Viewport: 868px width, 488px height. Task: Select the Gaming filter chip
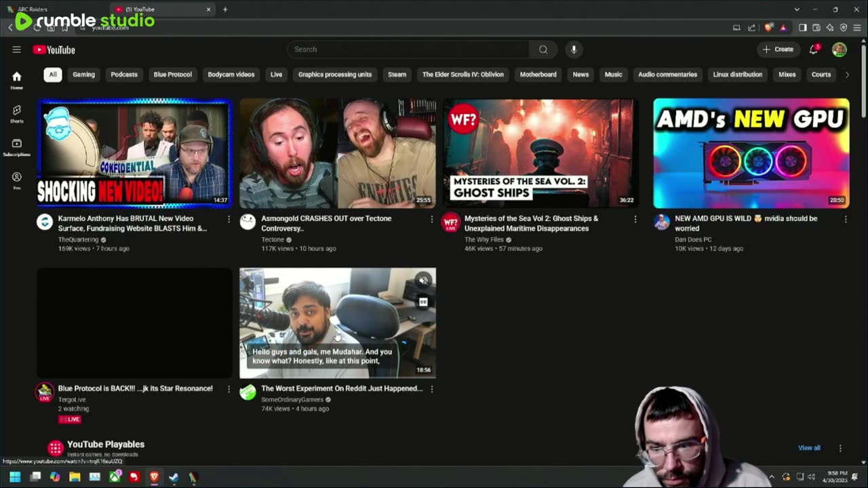[x=84, y=75]
